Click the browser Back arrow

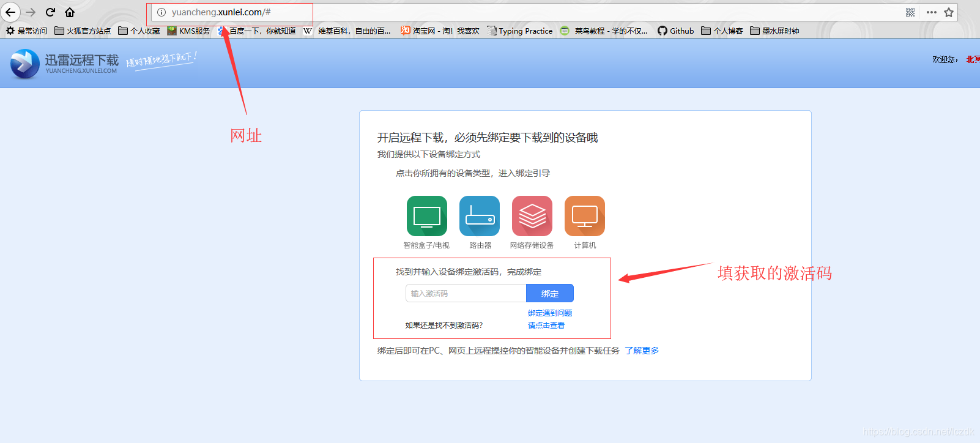pos(10,12)
